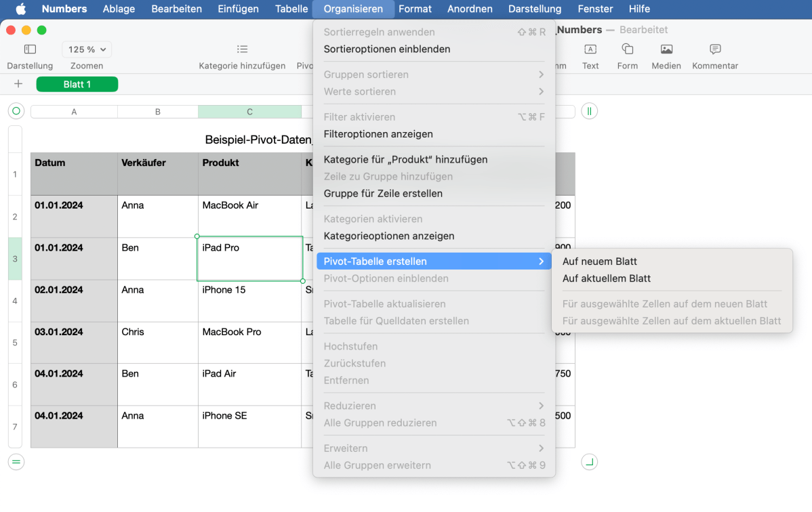Image resolution: width=812 pixels, height=512 pixels.
Task: Select row 3 header
Action: [15, 259]
